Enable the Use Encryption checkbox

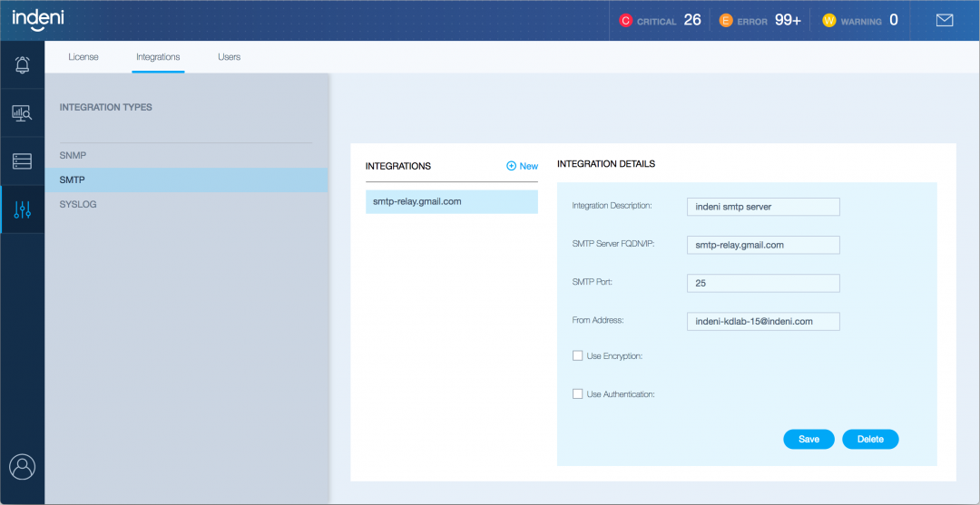tap(578, 356)
